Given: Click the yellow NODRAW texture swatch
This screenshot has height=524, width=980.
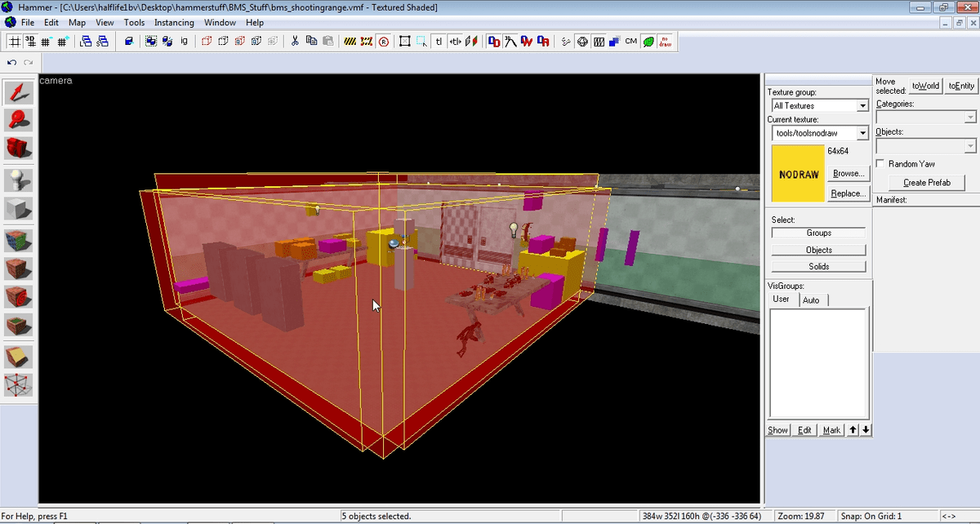Looking at the screenshot, I should 798,174.
